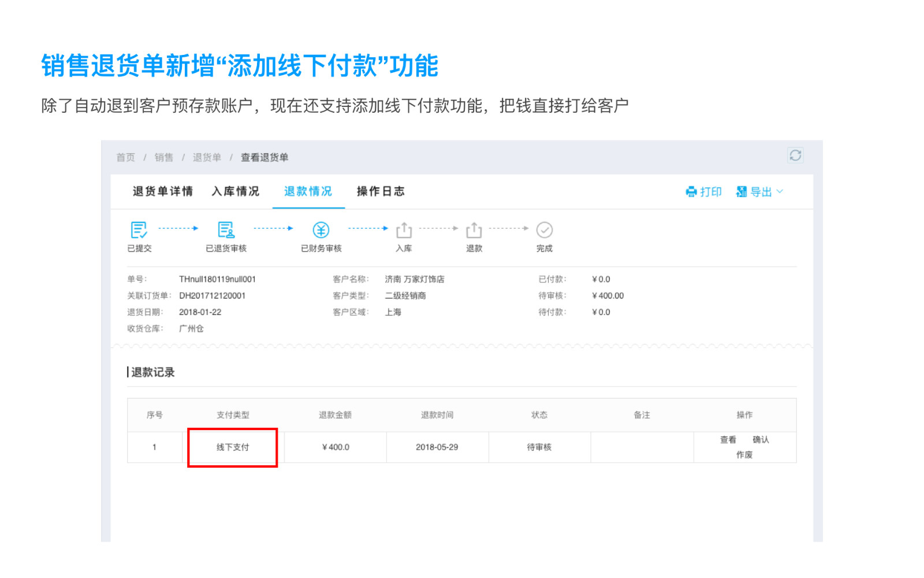Image resolution: width=924 pixels, height=578 pixels.
Task: Click the 入库 step icon
Action: [404, 230]
